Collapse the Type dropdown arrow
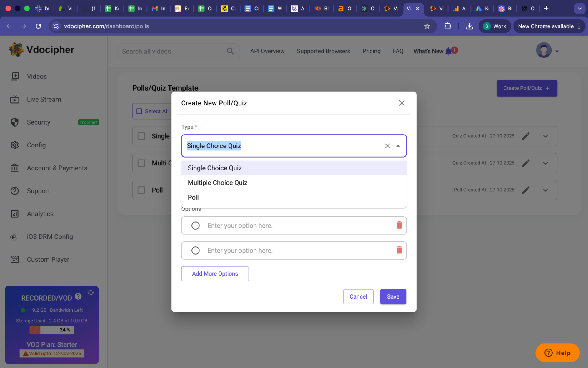The height and width of the screenshot is (368, 588). [398, 146]
